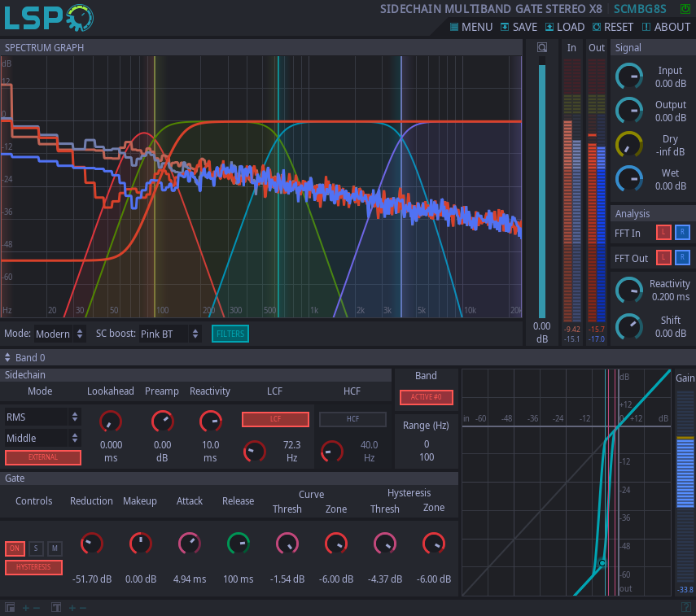The width and height of the screenshot is (696, 616).
Task: Click the Output gain knob
Action: coord(629,111)
